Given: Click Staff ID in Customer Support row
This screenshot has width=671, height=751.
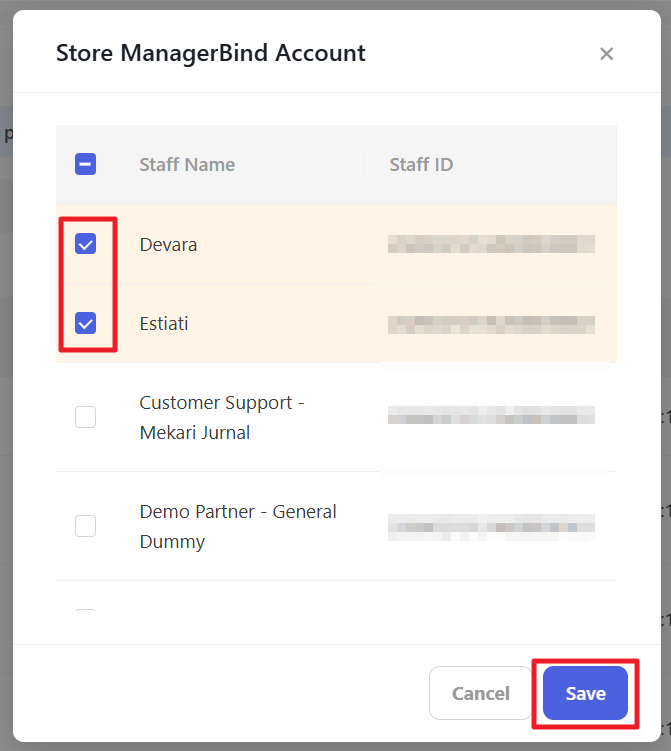Looking at the screenshot, I should coord(491,416).
